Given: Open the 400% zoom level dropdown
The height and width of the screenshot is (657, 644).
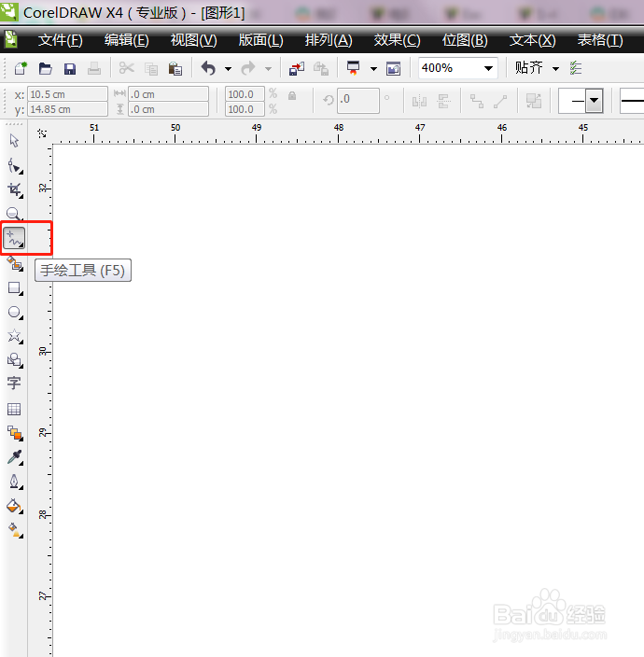Looking at the screenshot, I should click(488, 68).
